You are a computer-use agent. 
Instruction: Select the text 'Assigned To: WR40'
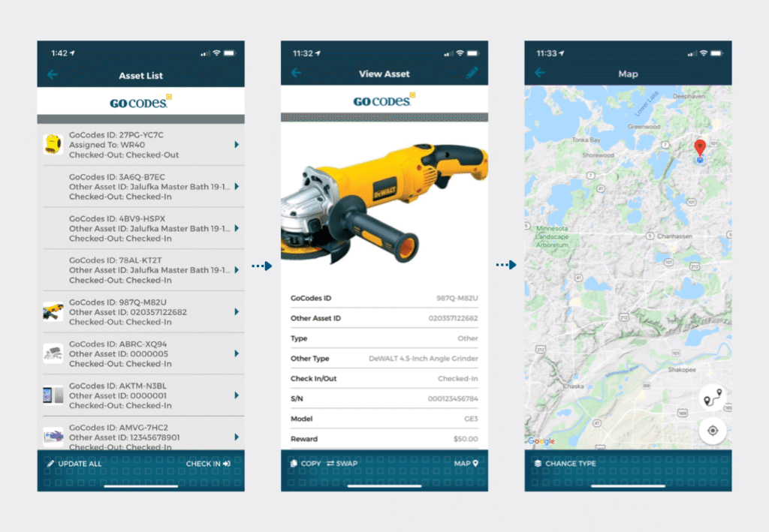[x=107, y=145]
